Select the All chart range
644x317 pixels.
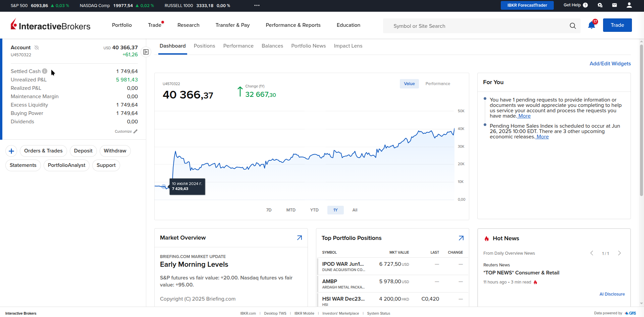[355, 210]
